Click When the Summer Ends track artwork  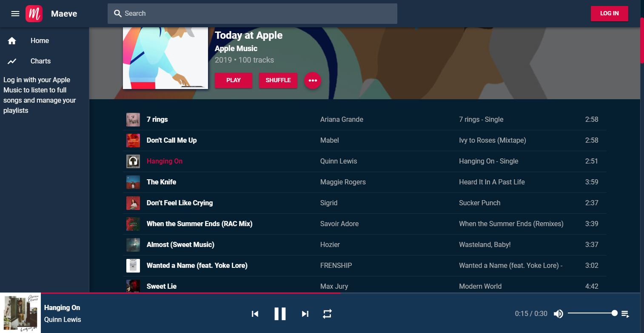133,224
